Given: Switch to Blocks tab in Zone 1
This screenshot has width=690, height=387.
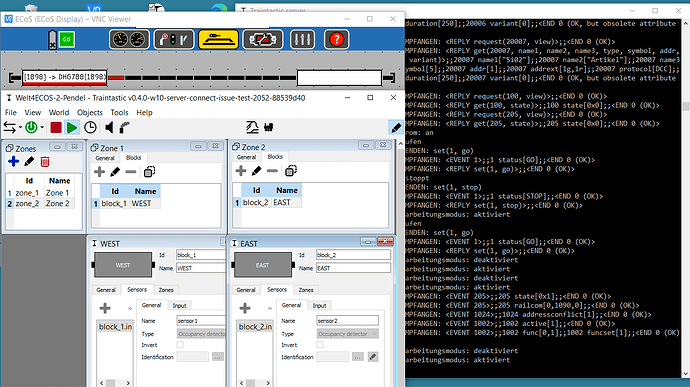Looking at the screenshot, I should tap(134, 158).
